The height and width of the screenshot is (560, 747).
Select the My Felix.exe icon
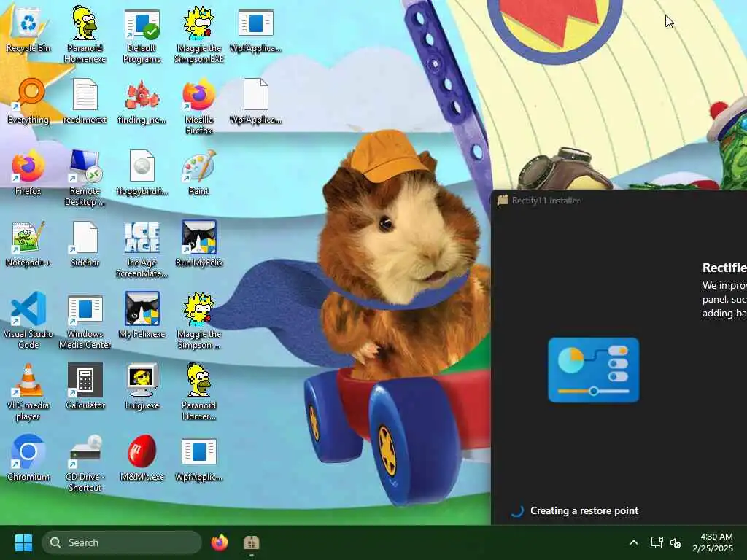tap(142, 315)
